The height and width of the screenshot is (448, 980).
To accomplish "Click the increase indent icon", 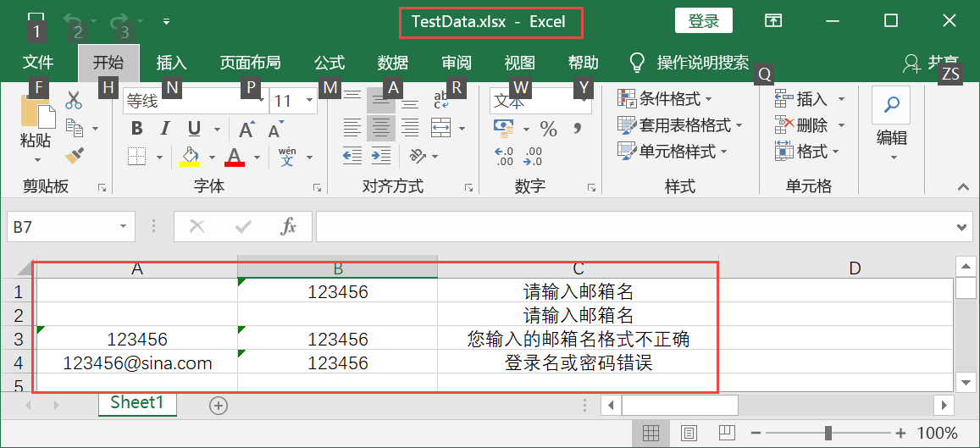I will coord(381,156).
